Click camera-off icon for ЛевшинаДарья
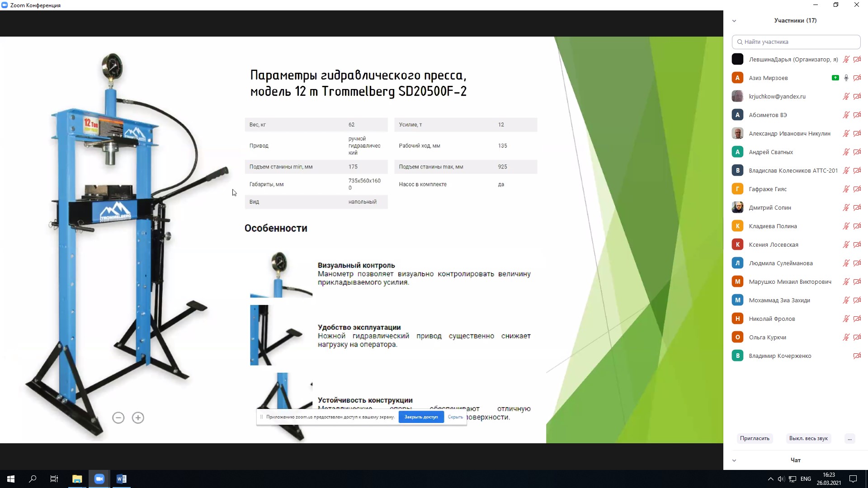Viewport: 868px width, 488px height. (x=857, y=59)
